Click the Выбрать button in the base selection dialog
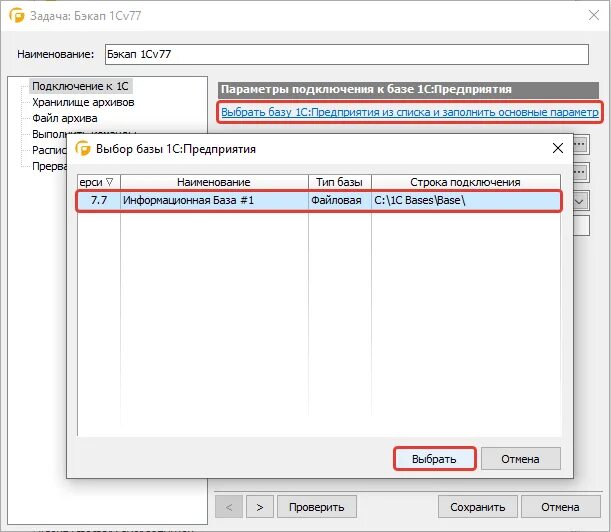Screen dimensions: 611x532 tap(434, 459)
